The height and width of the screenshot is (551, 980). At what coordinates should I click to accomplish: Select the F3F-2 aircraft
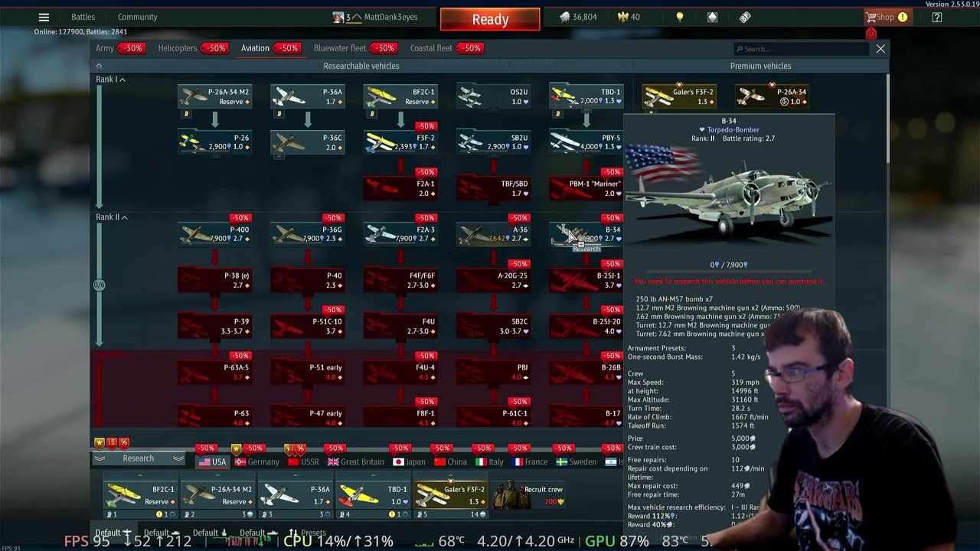pos(400,142)
